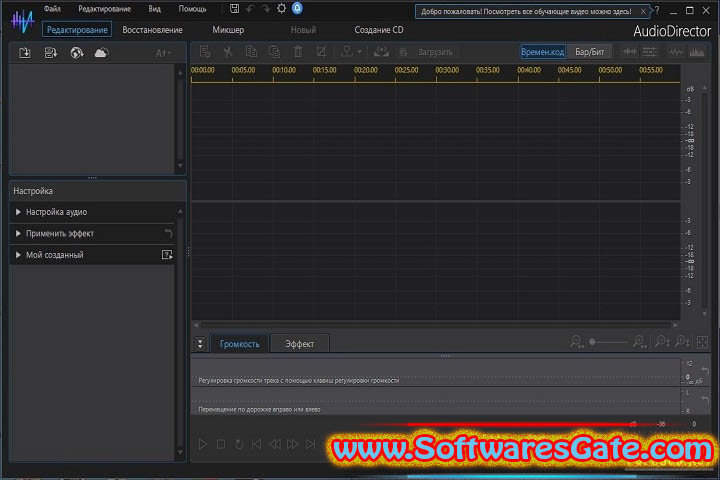Open the library sort 'A↑' dropdown
Viewport: 720px width, 480px height.
coord(163,53)
